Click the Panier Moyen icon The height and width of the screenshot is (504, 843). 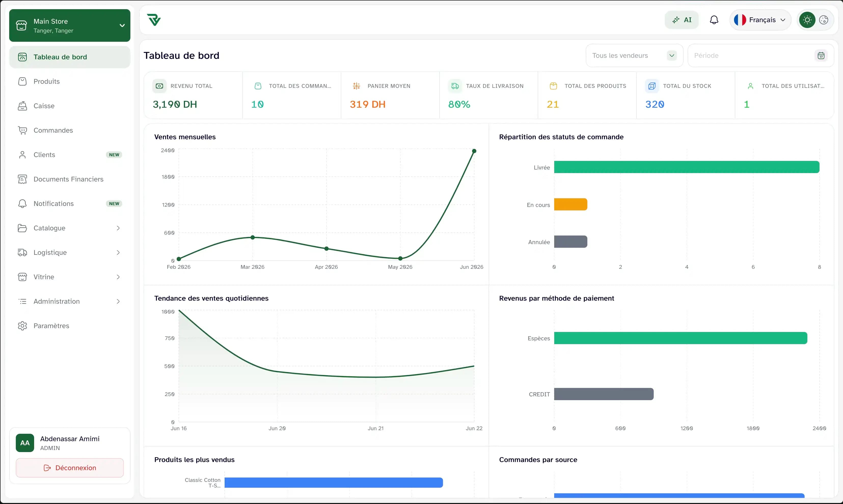coord(357,86)
